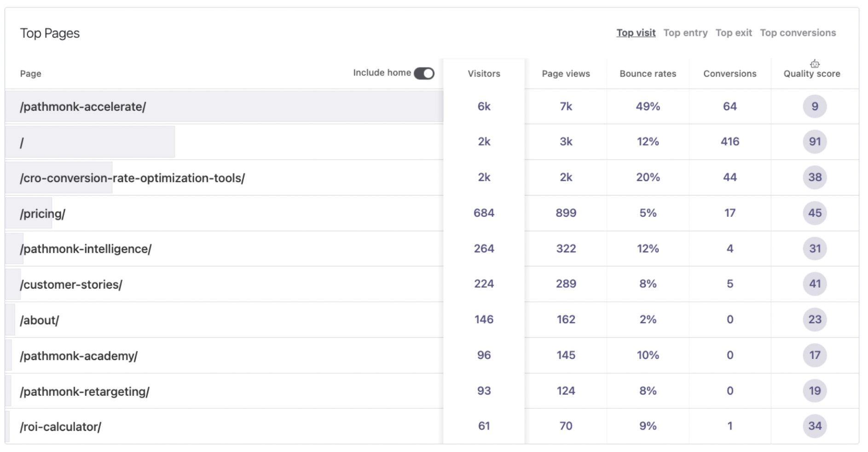The image size is (868, 452).
Task: Click the /cro-conversion-rate-optimization-tools/ link
Action: [133, 178]
